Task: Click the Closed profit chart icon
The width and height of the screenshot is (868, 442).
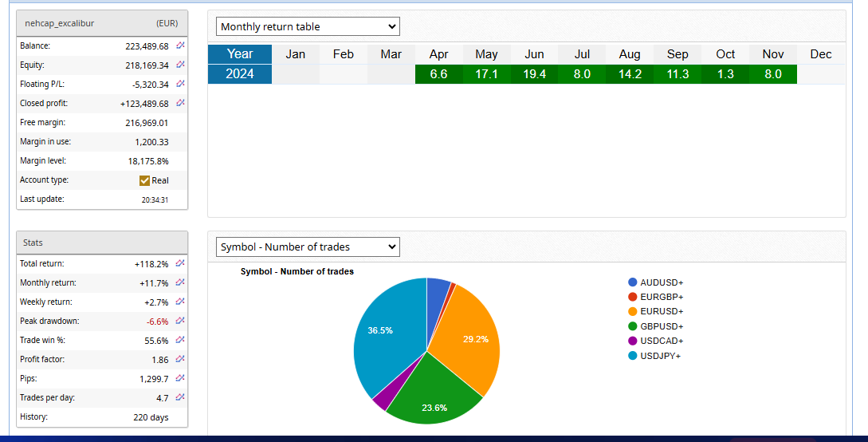Action: (x=180, y=103)
